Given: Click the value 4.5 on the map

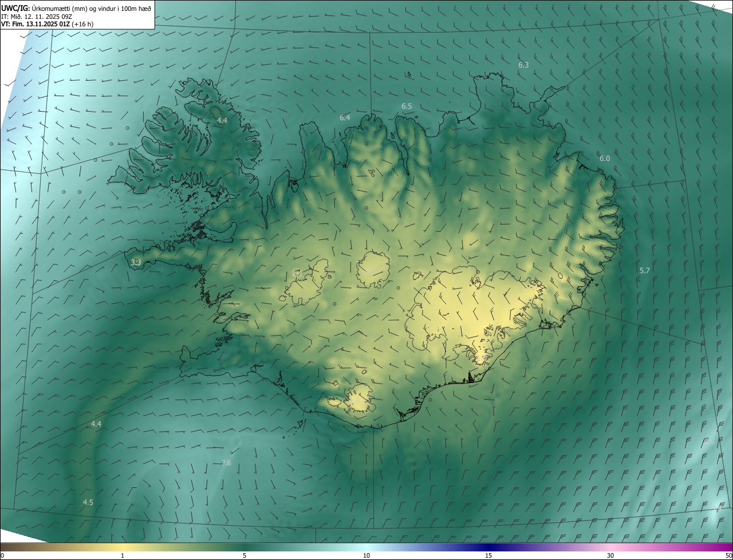Looking at the screenshot, I should (88, 503).
